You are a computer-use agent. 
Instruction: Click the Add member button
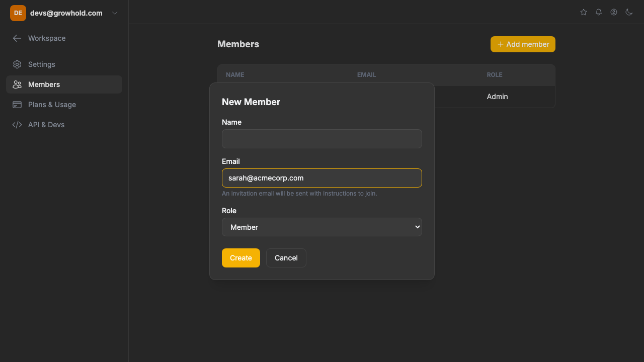pyautogui.click(x=523, y=44)
